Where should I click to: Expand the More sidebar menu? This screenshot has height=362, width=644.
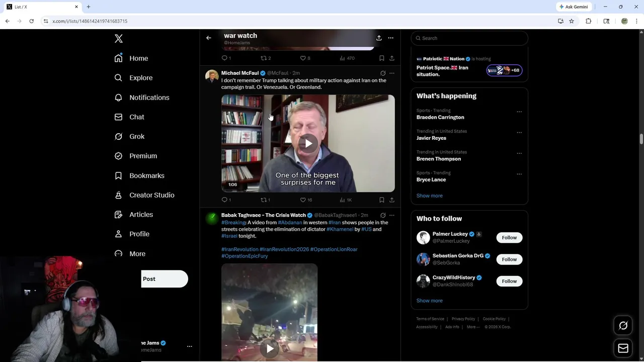tap(130, 254)
